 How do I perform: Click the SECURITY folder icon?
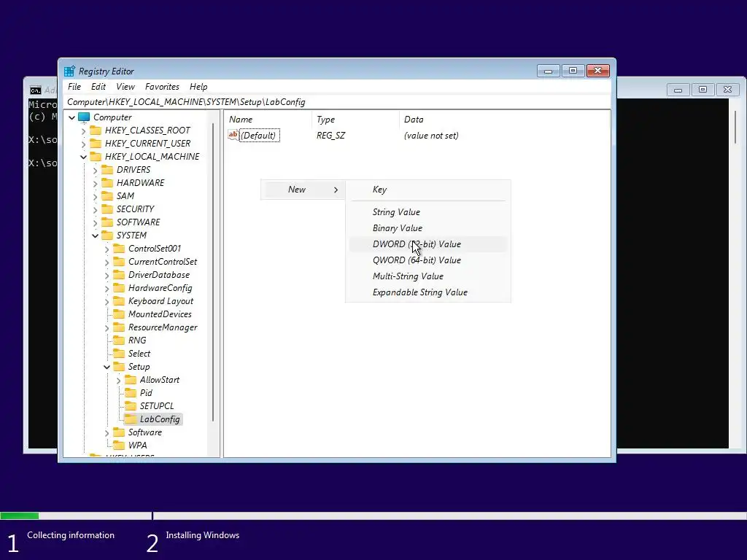point(108,209)
